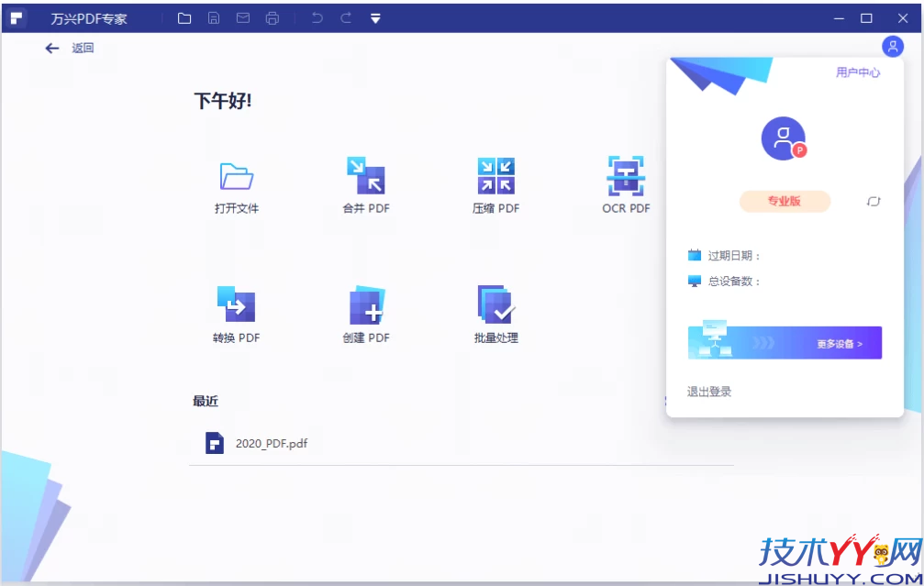Click the refresh icon beside 专业版 badge
This screenshot has height=586, width=924.
873,201
